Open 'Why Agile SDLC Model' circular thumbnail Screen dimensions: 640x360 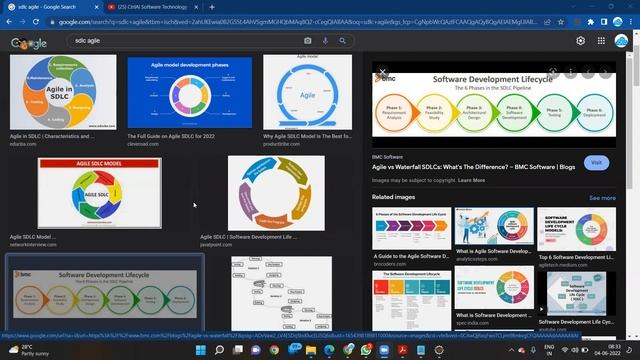(307, 92)
